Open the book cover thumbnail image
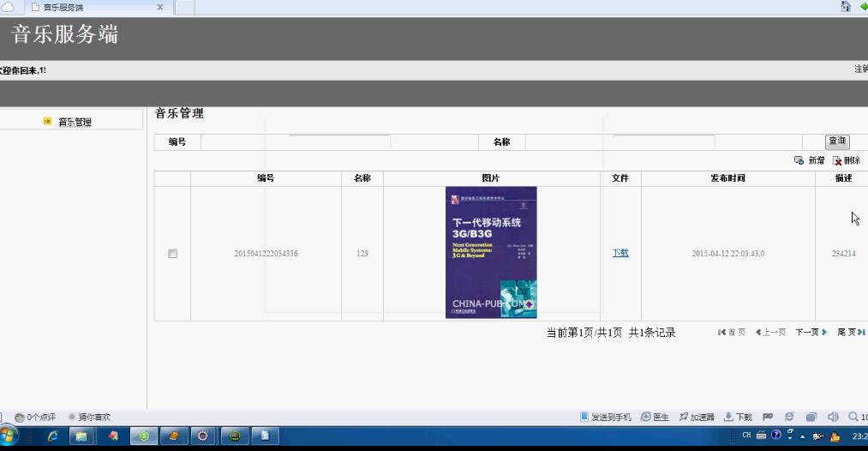Viewport: 868px width, 451px height. click(491, 252)
